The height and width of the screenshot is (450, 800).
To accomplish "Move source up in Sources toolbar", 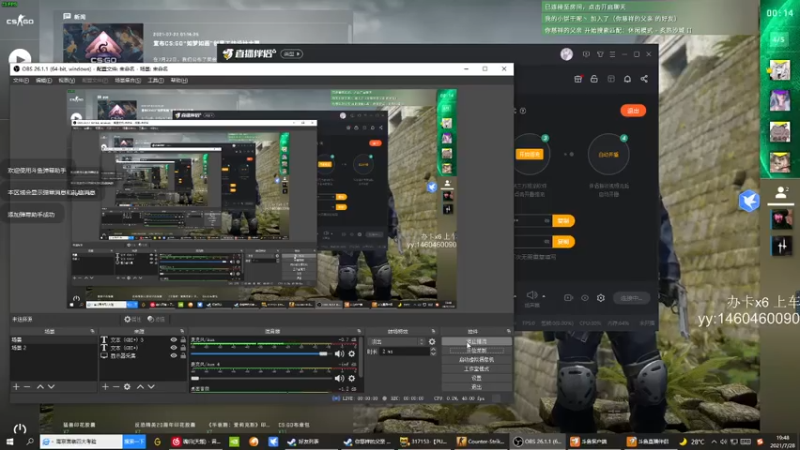I will (x=140, y=387).
